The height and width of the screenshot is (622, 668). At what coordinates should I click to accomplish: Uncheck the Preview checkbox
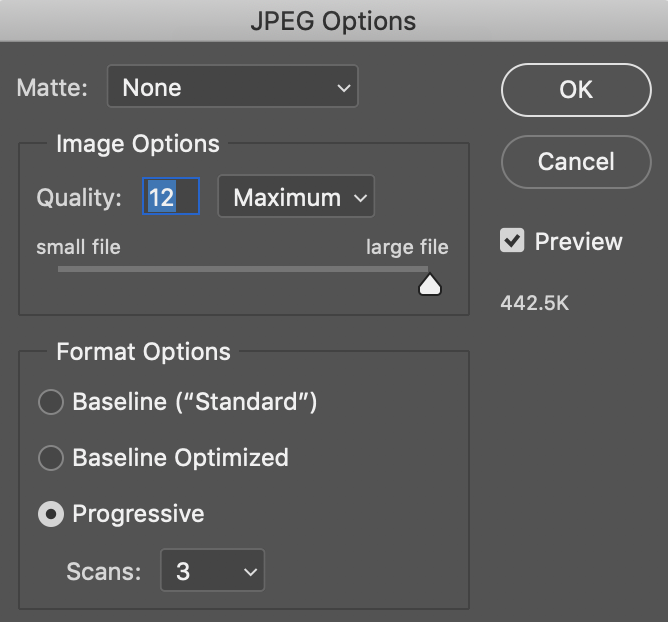tap(512, 240)
